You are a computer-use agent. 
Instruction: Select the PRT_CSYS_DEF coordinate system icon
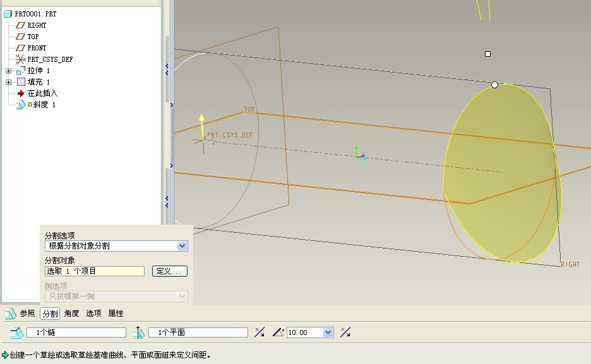[20, 59]
